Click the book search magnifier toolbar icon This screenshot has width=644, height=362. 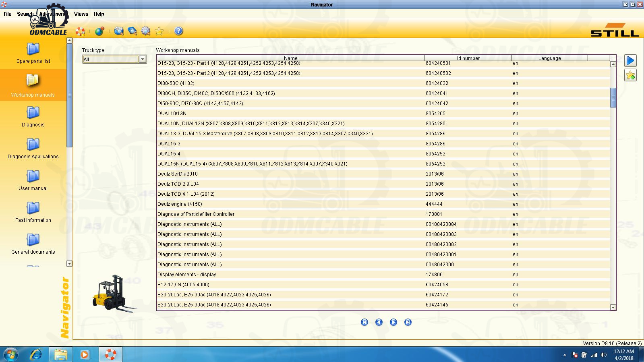[132, 31]
